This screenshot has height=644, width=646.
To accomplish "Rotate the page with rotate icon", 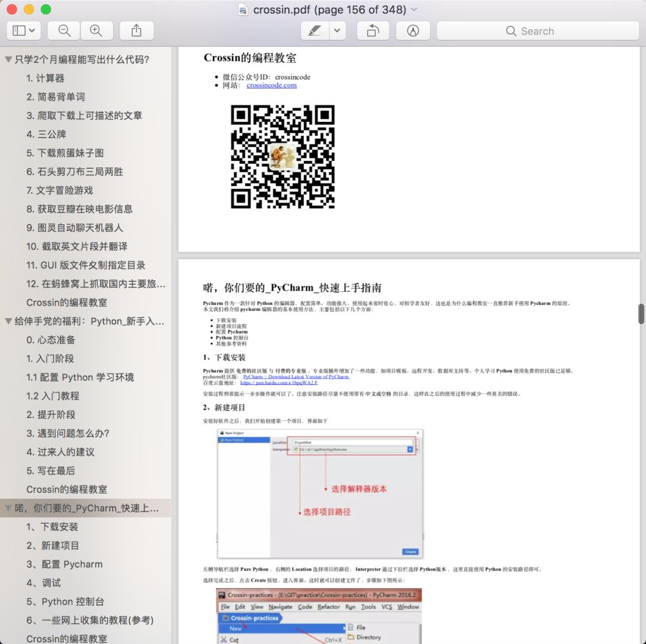I will pyautogui.click(x=373, y=30).
